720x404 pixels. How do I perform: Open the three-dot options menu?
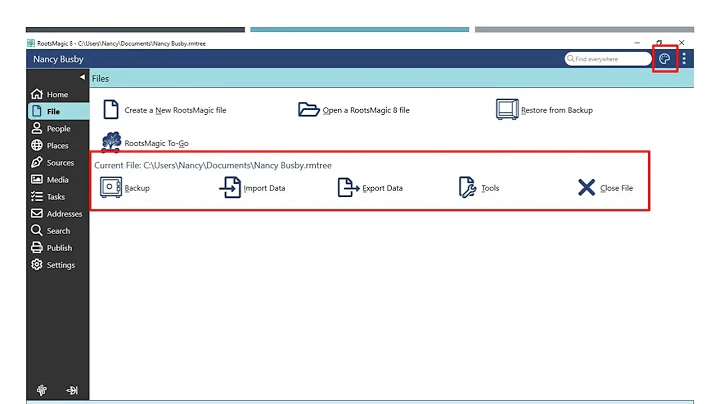click(x=684, y=59)
